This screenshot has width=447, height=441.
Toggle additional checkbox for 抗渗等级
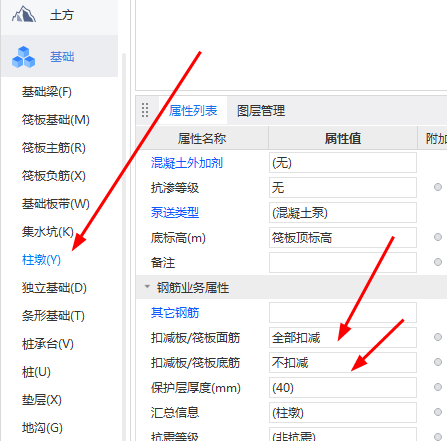pos(438,187)
